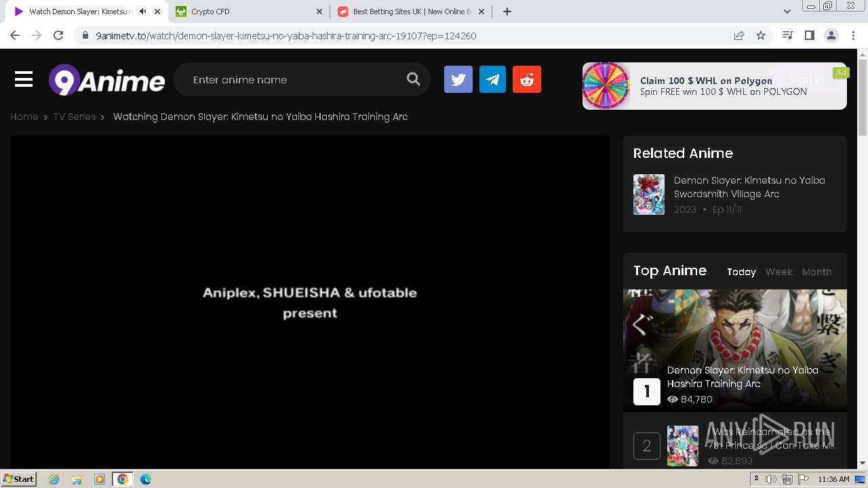This screenshot has height=488, width=868.
Task: Click the Claim 100 $ WHL ad banner
Action: coord(715,86)
